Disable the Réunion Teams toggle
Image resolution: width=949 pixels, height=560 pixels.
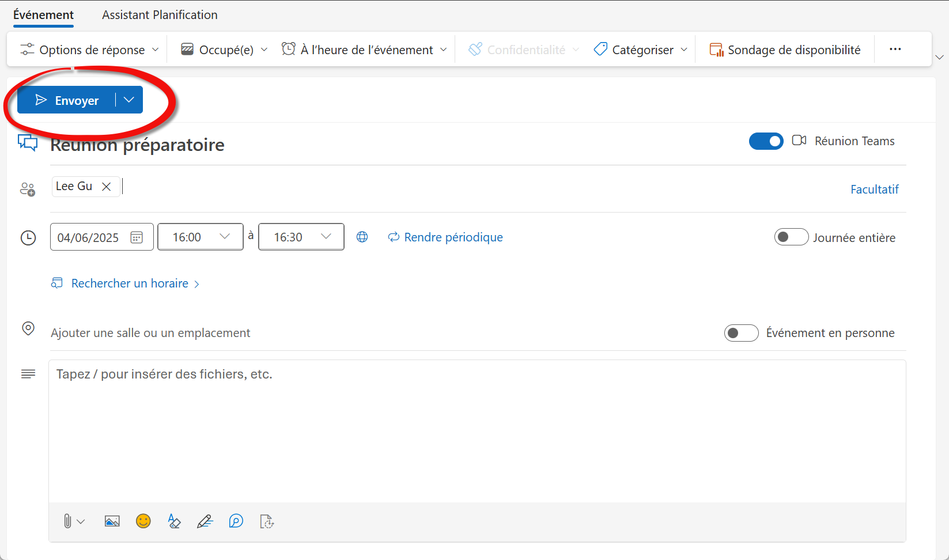point(766,141)
